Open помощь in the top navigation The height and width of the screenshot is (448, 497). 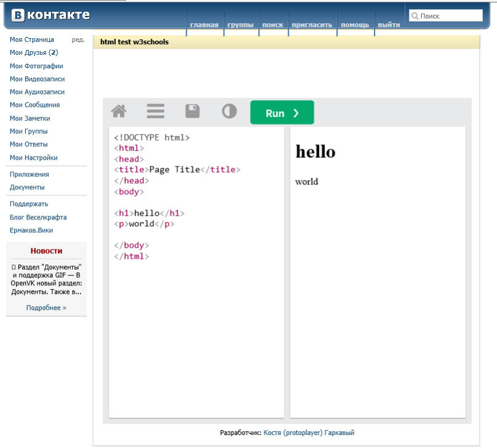coord(355,25)
